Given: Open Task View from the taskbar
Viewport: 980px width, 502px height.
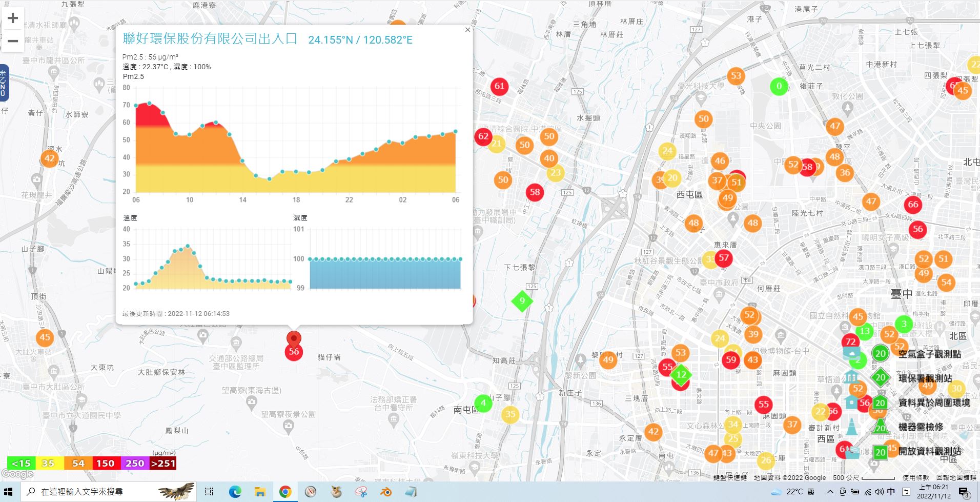Looking at the screenshot, I should [x=209, y=492].
